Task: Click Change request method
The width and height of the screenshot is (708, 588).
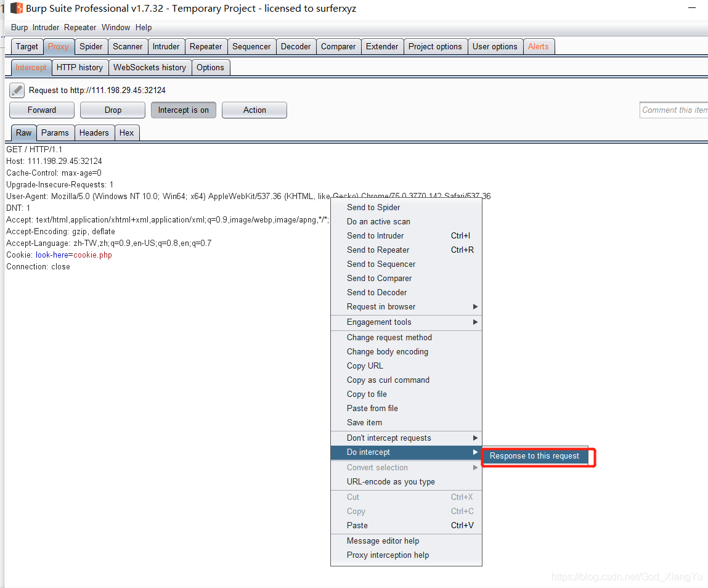Action: tap(407, 337)
